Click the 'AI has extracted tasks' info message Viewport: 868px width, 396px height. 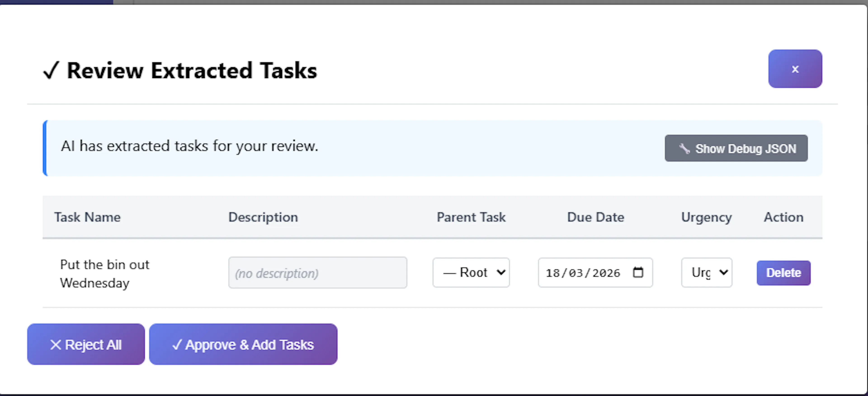pos(189,146)
